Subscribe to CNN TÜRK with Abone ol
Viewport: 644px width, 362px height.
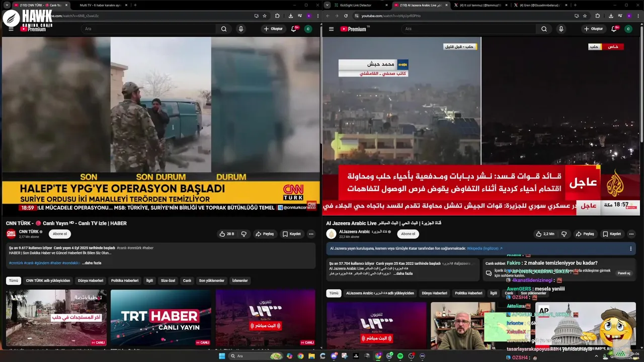tap(60, 234)
